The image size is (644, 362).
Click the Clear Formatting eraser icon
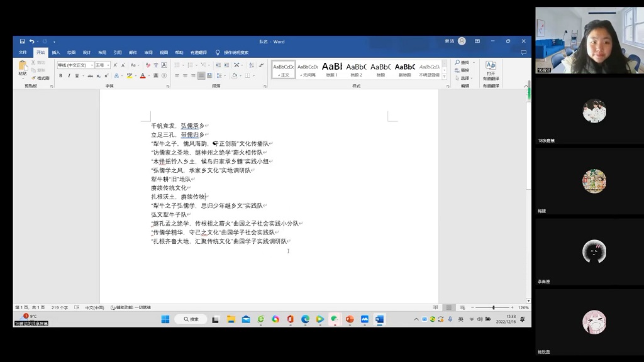(x=148, y=65)
